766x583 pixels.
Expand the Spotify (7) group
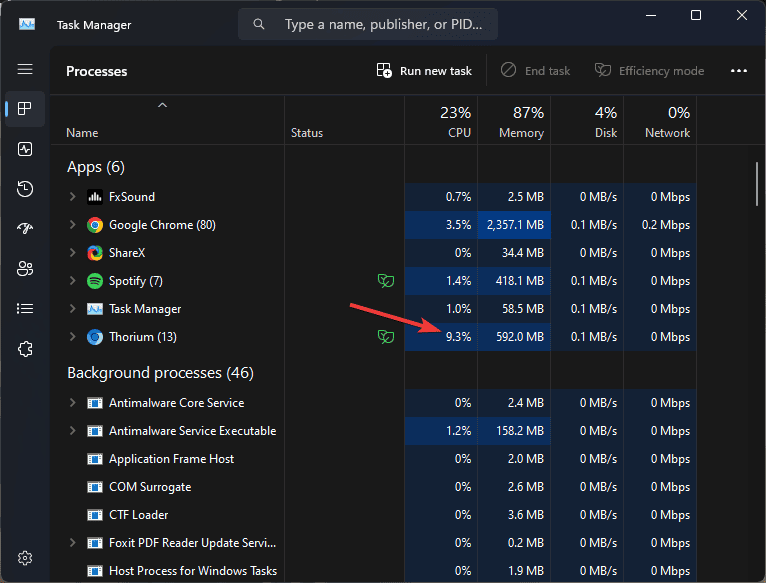click(72, 281)
